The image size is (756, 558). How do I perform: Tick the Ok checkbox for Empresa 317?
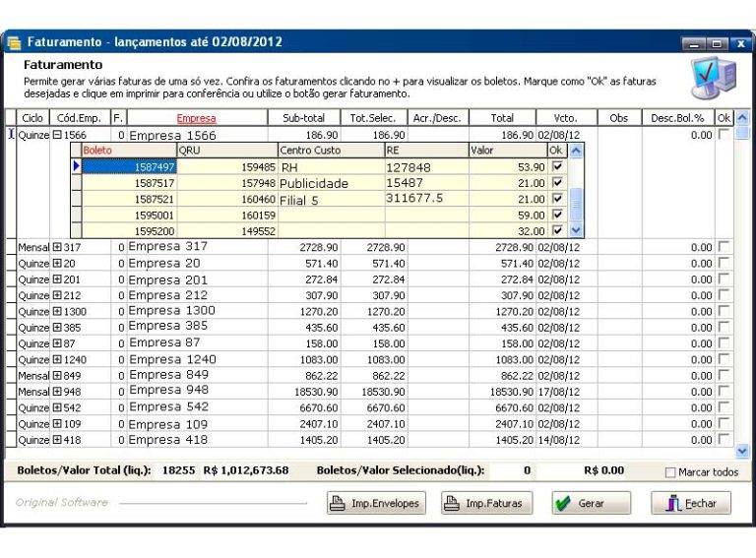(724, 247)
